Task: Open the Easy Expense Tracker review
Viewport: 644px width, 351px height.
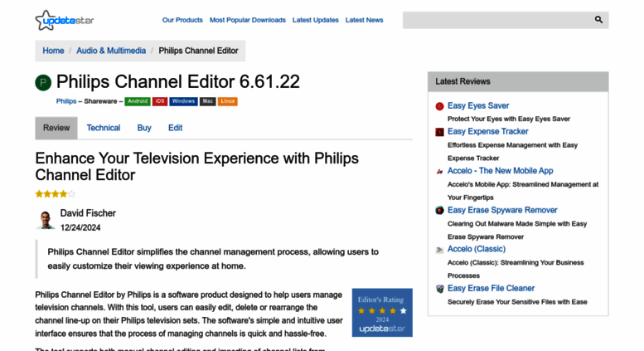Action: 488,131
